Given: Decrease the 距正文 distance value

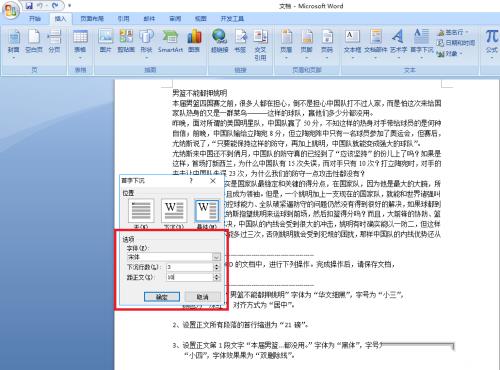Looking at the screenshot, I should pos(217,279).
